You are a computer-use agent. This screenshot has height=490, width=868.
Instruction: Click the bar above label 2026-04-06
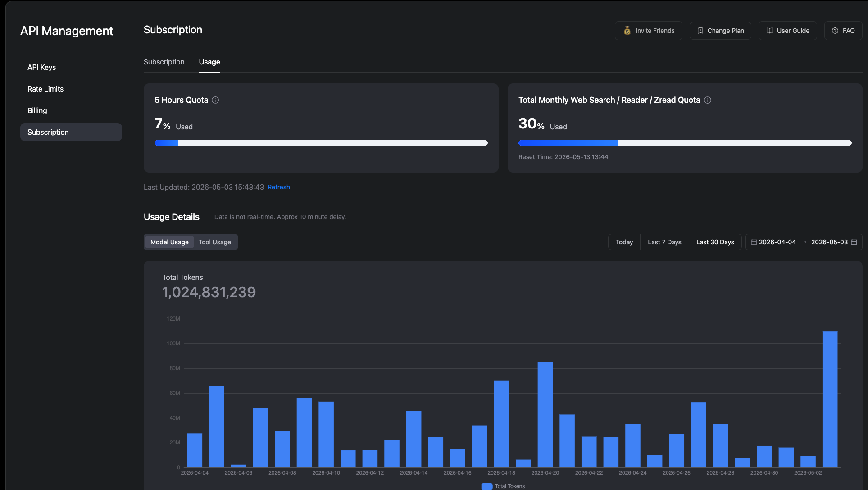coord(239,466)
